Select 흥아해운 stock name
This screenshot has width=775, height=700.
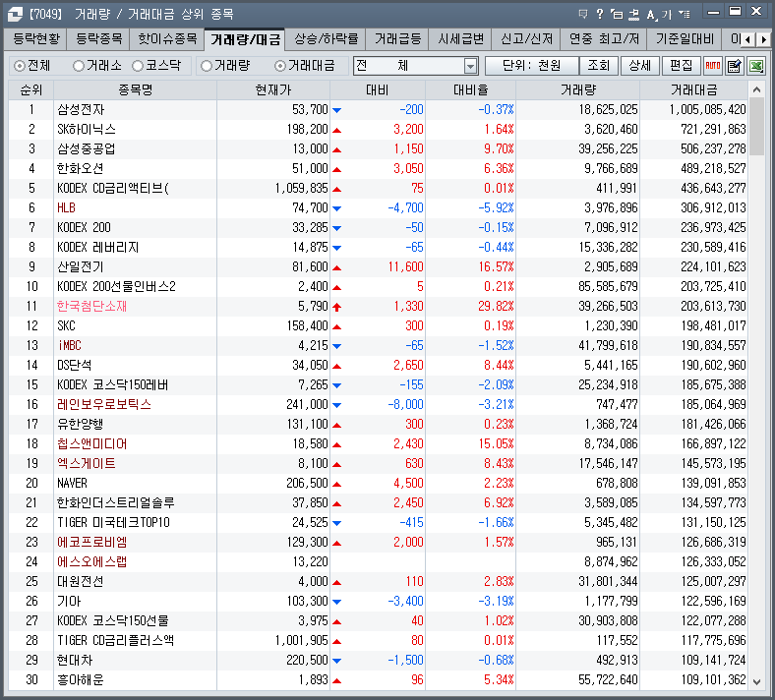[80, 680]
